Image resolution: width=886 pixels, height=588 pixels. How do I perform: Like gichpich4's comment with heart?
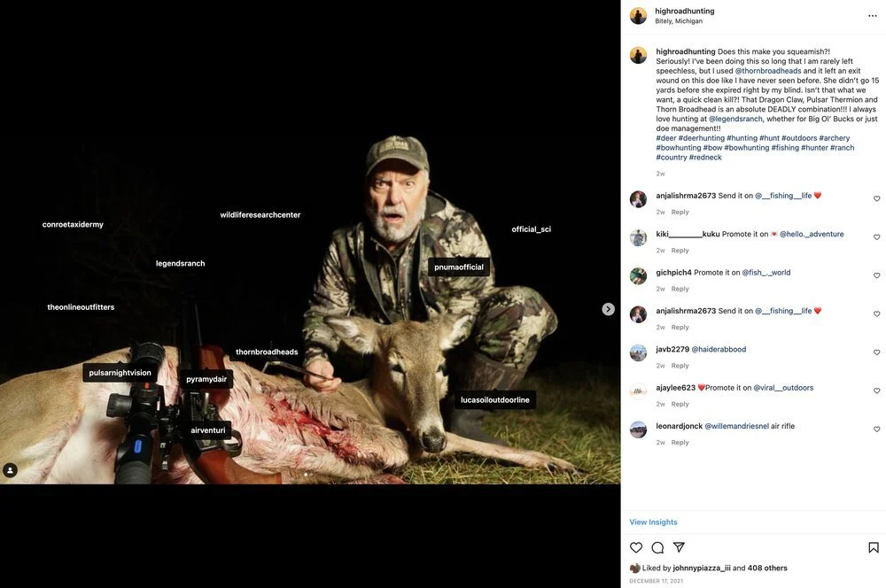(877, 275)
